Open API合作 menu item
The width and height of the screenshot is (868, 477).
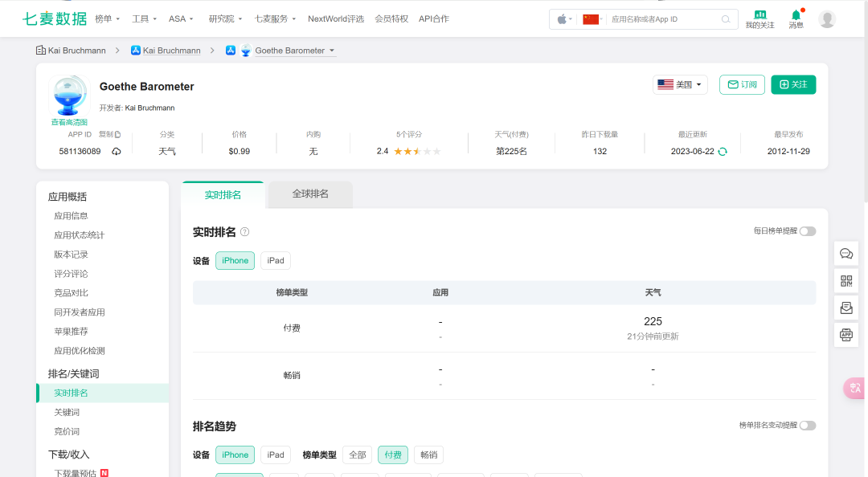point(434,18)
